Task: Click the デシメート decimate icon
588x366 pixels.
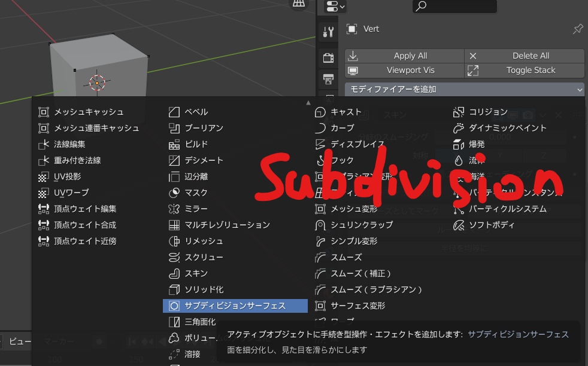Action: tap(174, 160)
